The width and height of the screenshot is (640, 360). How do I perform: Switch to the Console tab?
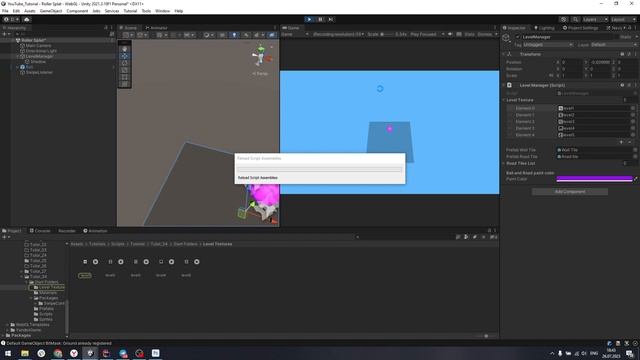tap(40, 231)
